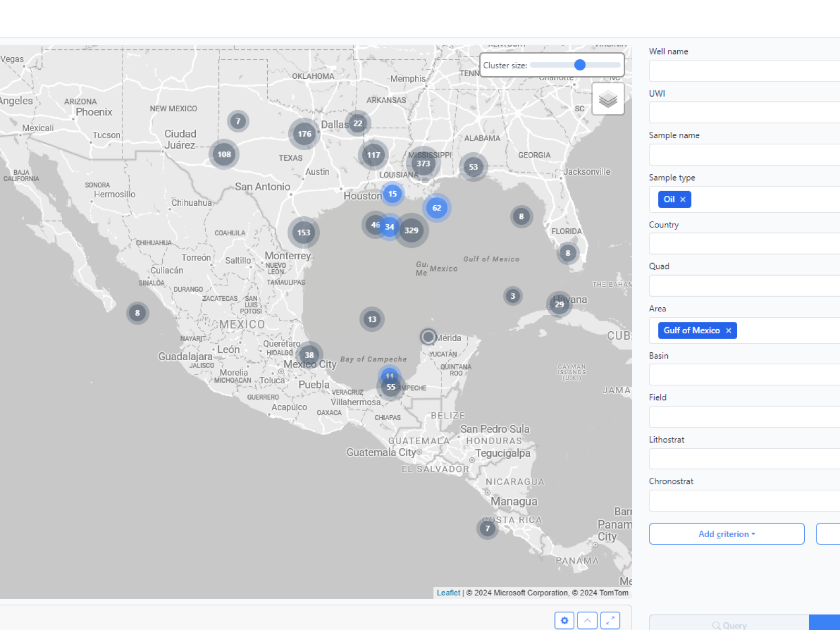
Task: Click the 329 cluster marker in Gulf
Action: [412, 230]
